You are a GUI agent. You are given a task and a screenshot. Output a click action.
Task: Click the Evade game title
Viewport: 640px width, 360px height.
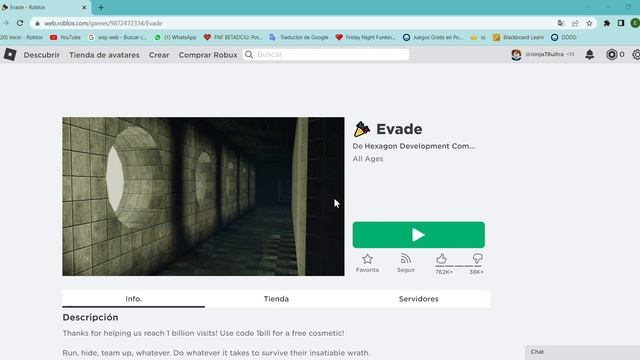point(399,129)
